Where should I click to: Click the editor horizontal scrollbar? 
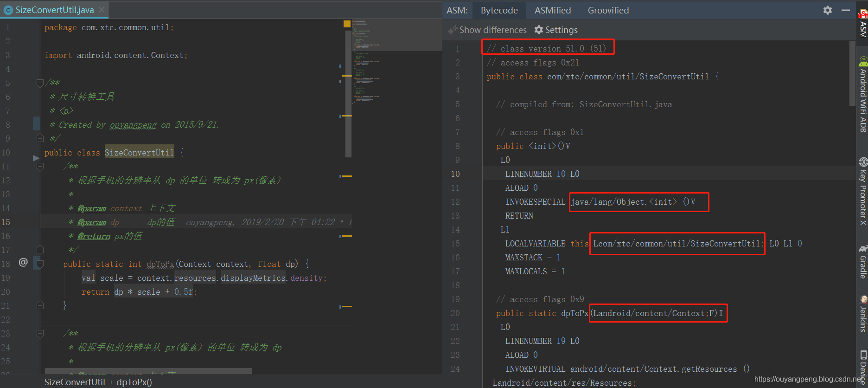(148, 371)
